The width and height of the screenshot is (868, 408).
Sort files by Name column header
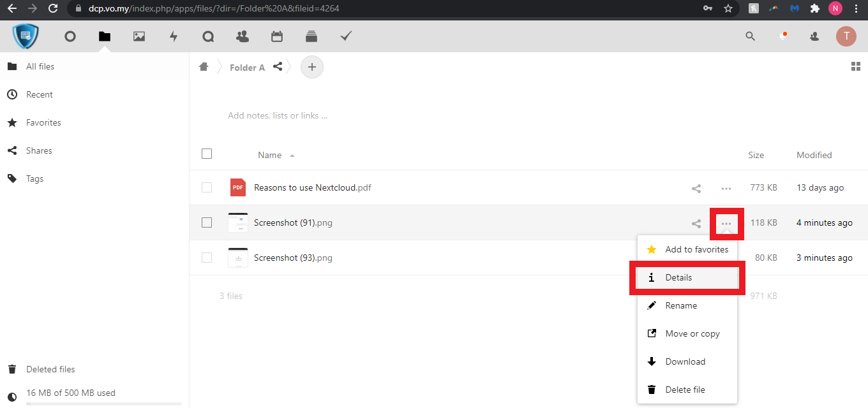tap(270, 155)
